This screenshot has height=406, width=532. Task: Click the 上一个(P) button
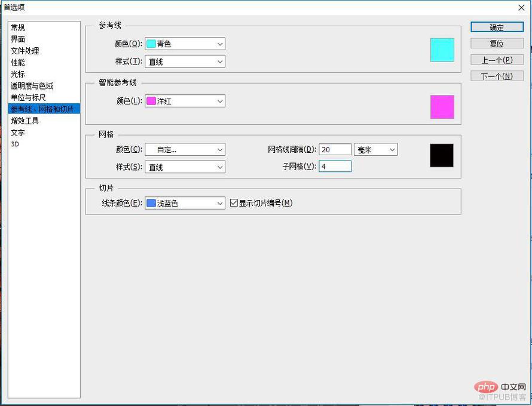point(497,60)
